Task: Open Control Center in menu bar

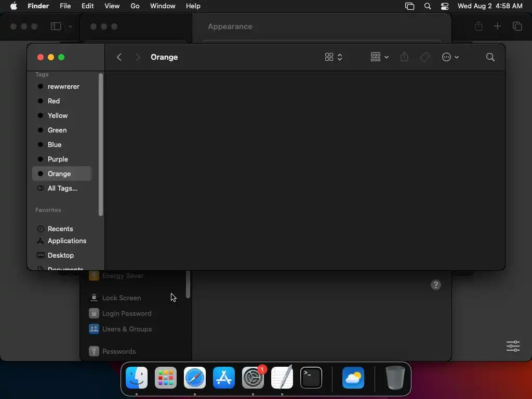Action: [445, 6]
